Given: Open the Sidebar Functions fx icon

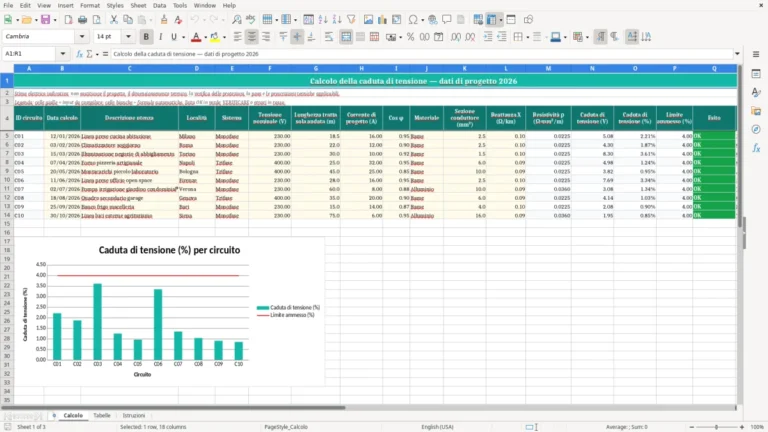Looking at the screenshot, I should tap(756, 148).
